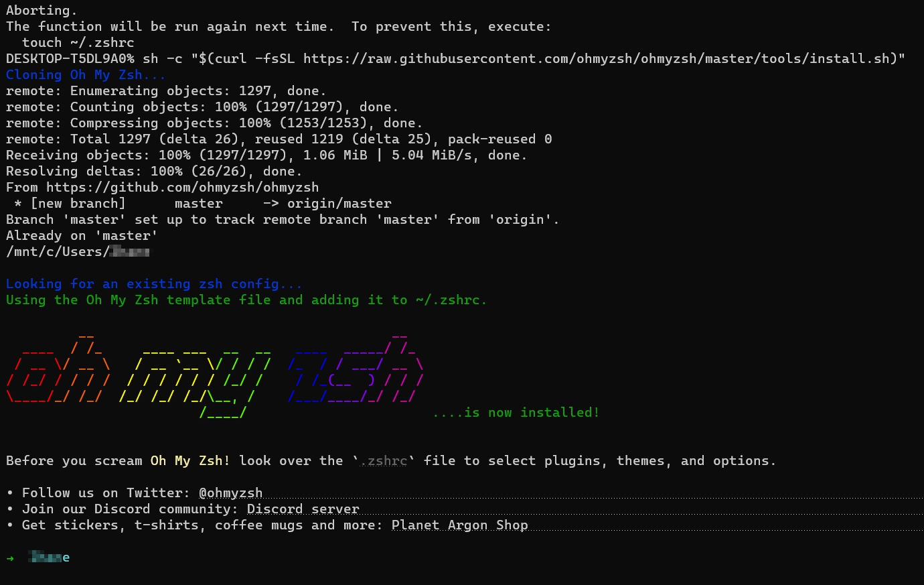Click the yellow 'Oh My Zsh!' text

coord(190,461)
